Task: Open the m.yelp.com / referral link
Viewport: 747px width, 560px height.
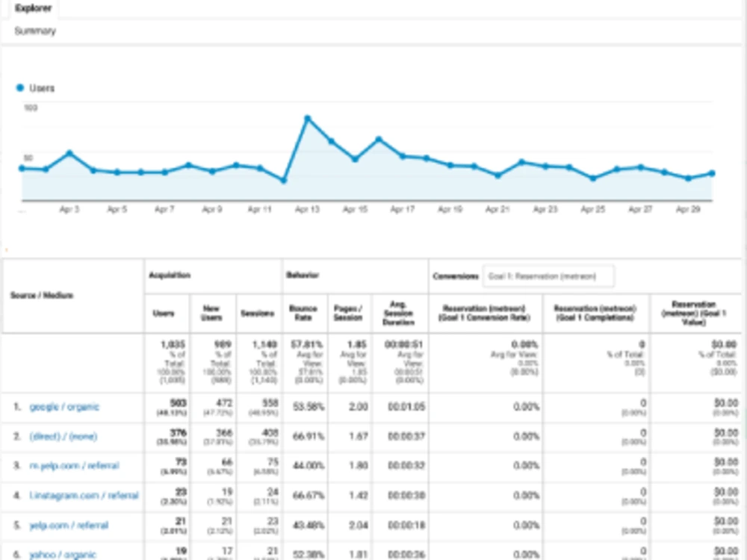Action: 74,465
